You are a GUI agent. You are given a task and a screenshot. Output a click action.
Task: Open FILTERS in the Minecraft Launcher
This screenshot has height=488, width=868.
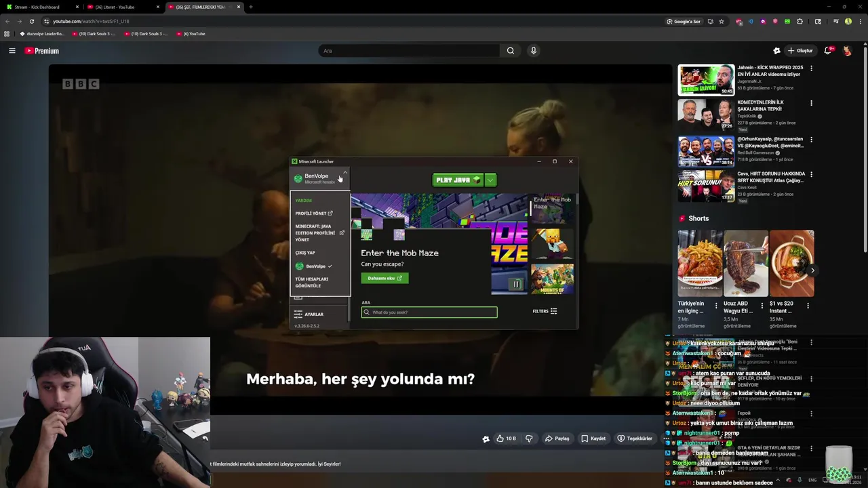pyautogui.click(x=545, y=311)
